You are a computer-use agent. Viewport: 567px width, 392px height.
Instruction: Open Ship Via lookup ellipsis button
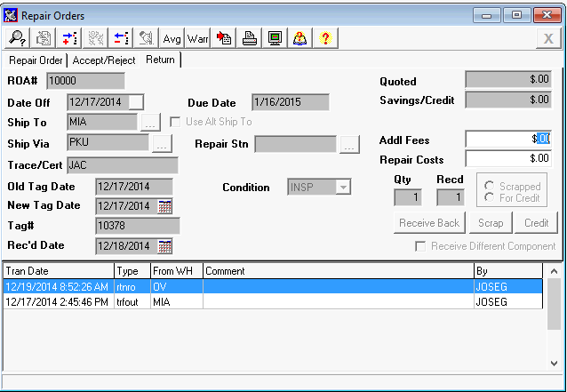pyautogui.click(x=162, y=143)
